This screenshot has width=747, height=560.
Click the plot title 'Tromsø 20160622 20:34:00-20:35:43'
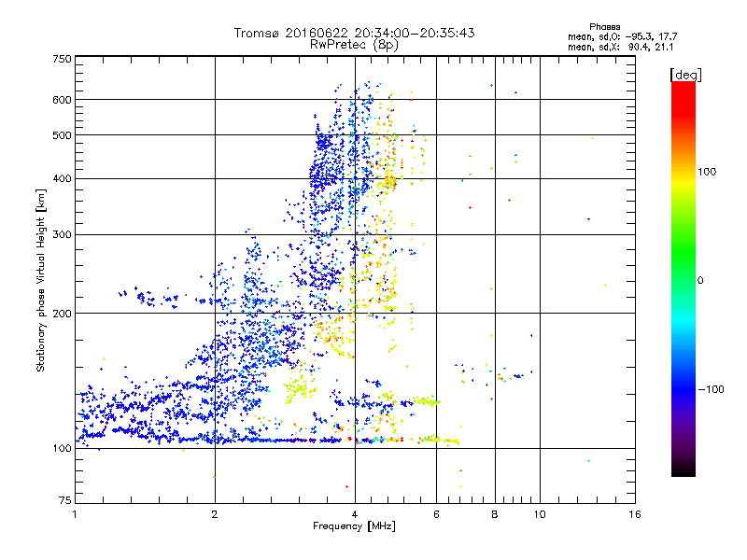(x=355, y=33)
